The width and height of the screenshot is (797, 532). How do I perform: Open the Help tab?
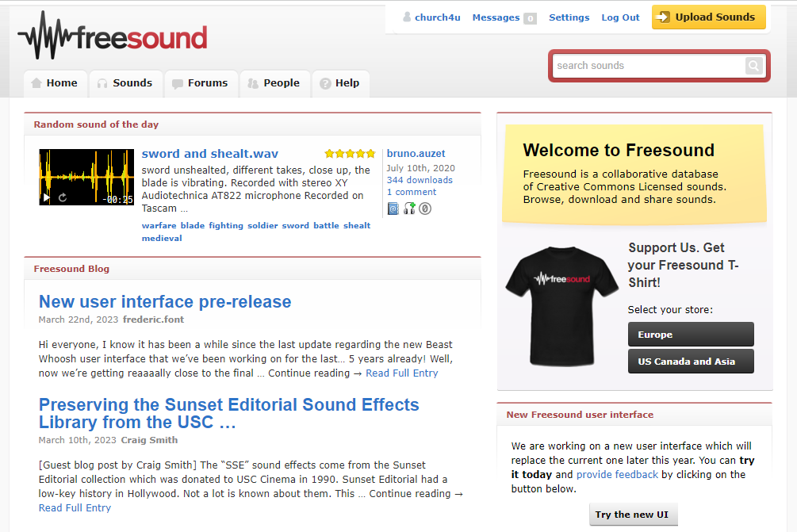click(x=340, y=84)
